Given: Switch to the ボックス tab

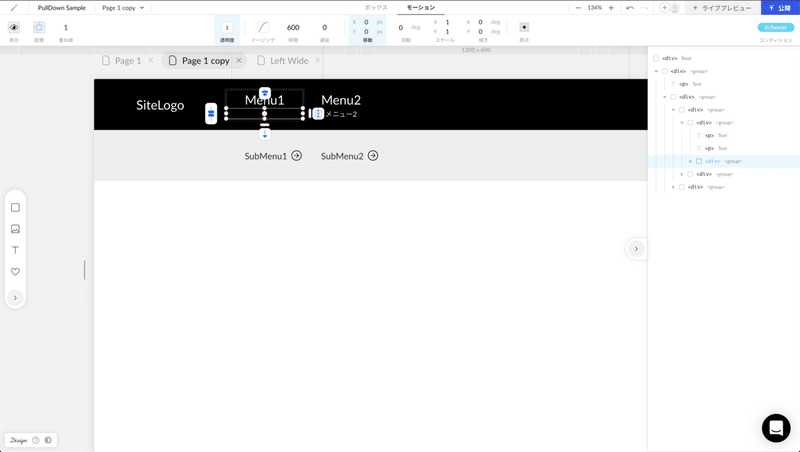Looking at the screenshot, I should pyautogui.click(x=376, y=8).
